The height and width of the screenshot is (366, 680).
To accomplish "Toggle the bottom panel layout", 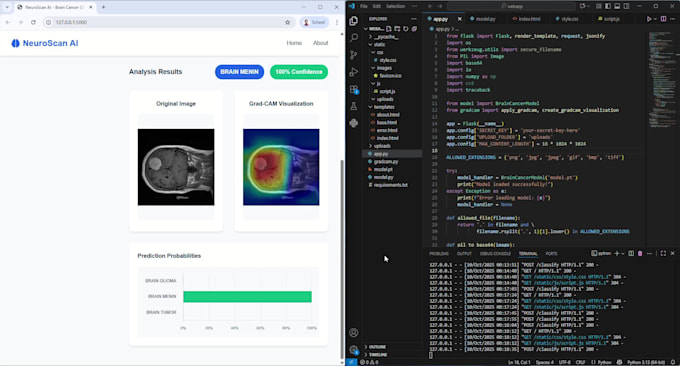I will [x=617, y=6].
